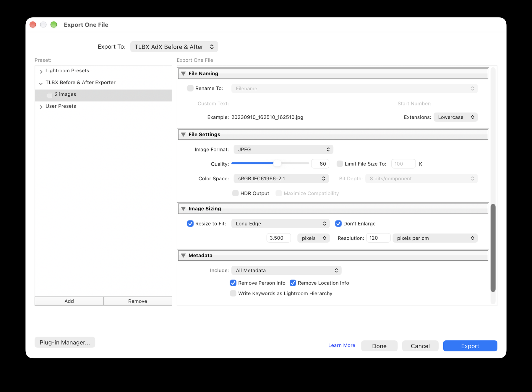The height and width of the screenshot is (392, 532).
Task: Click the green zoom window button
Action: point(54,25)
